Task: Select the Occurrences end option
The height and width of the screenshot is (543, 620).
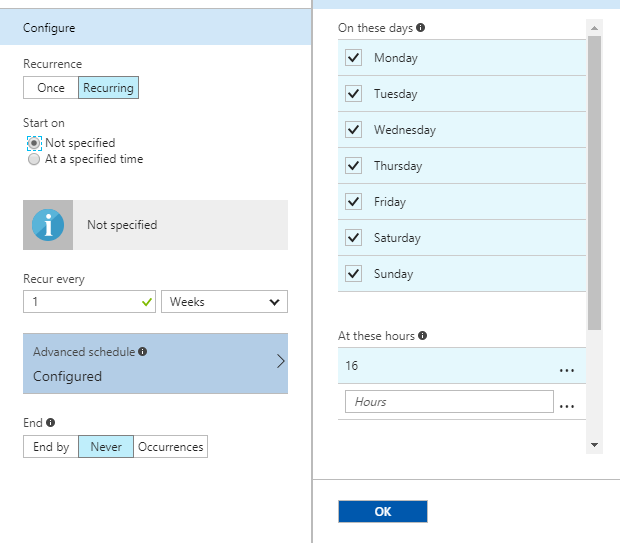Action: click(x=171, y=447)
